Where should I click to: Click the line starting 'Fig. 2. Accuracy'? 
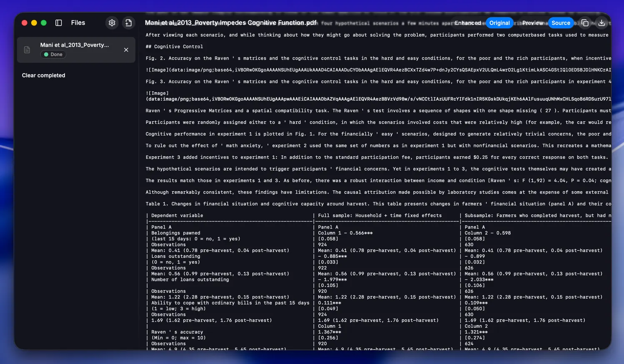coord(378,58)
